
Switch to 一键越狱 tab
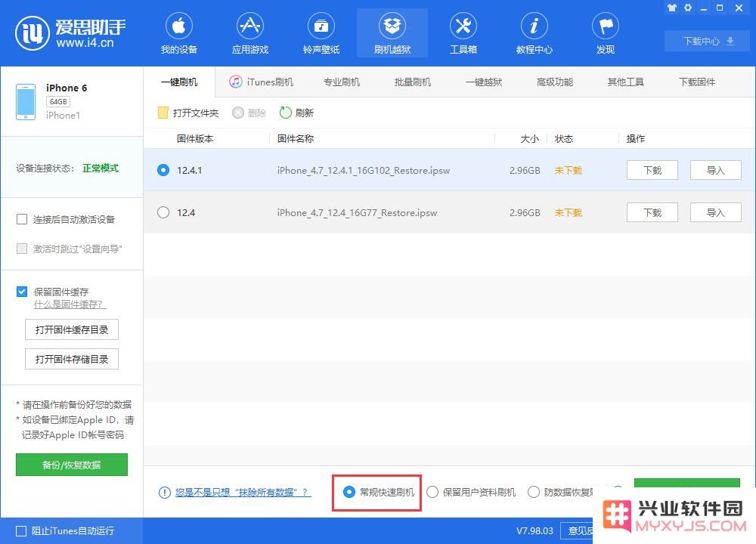484,82
